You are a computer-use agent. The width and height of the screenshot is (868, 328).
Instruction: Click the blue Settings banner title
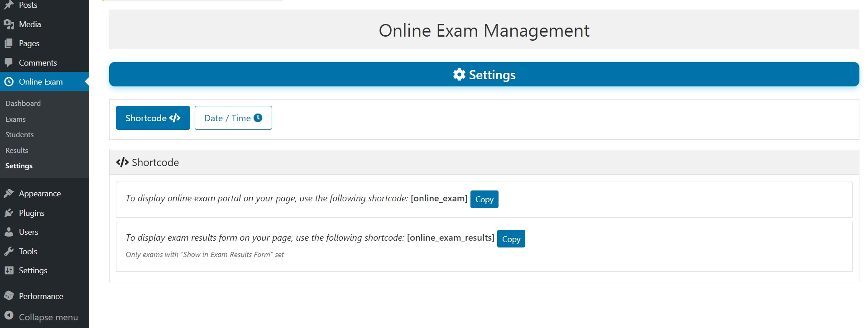(x=492, y=75)
